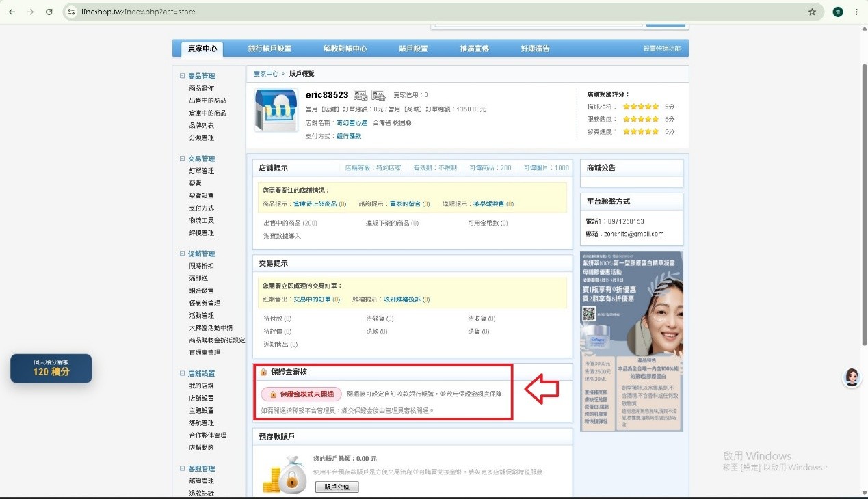This screenshot has height=499, width=868.
Task: Open 評價管理 in sidebar
Action: pos(201,232)
